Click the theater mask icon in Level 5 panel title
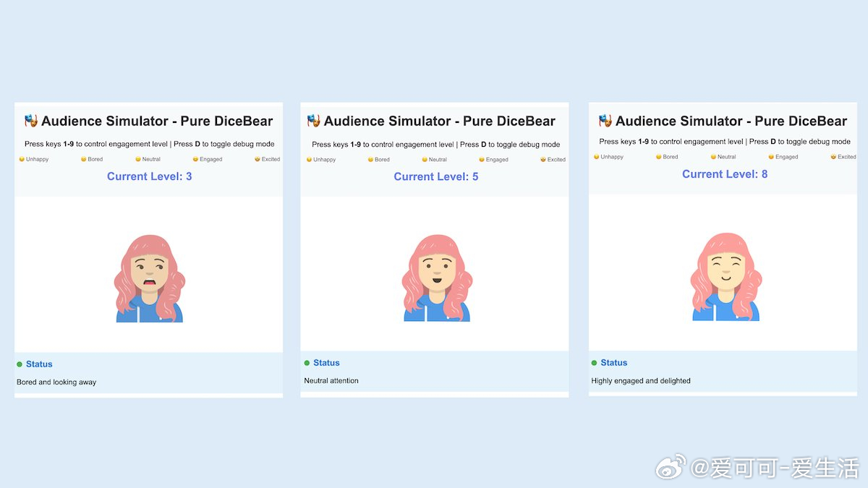 coord(313,121)
